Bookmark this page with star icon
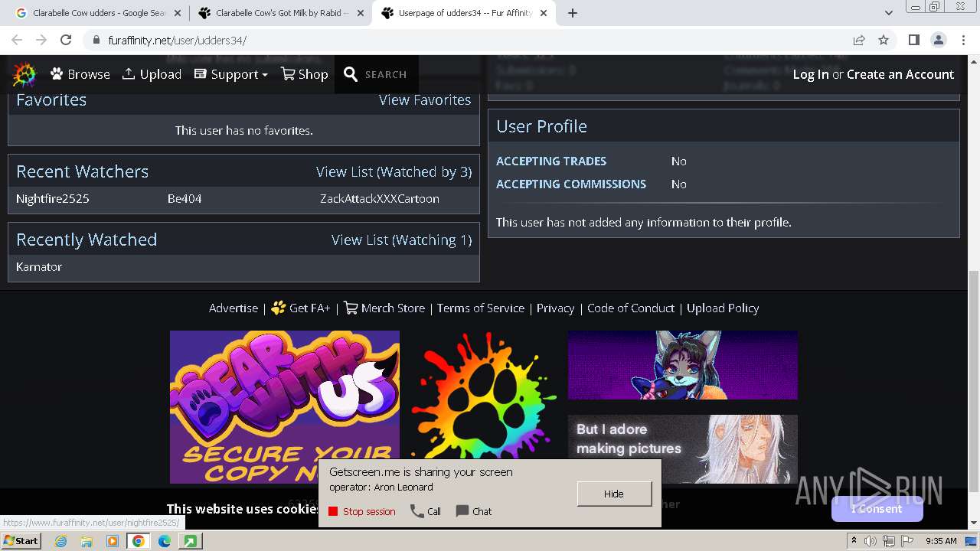 [x=884, y=40]
